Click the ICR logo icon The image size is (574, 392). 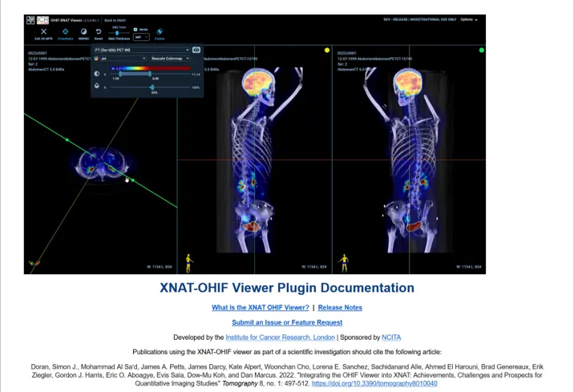[42, 20]
